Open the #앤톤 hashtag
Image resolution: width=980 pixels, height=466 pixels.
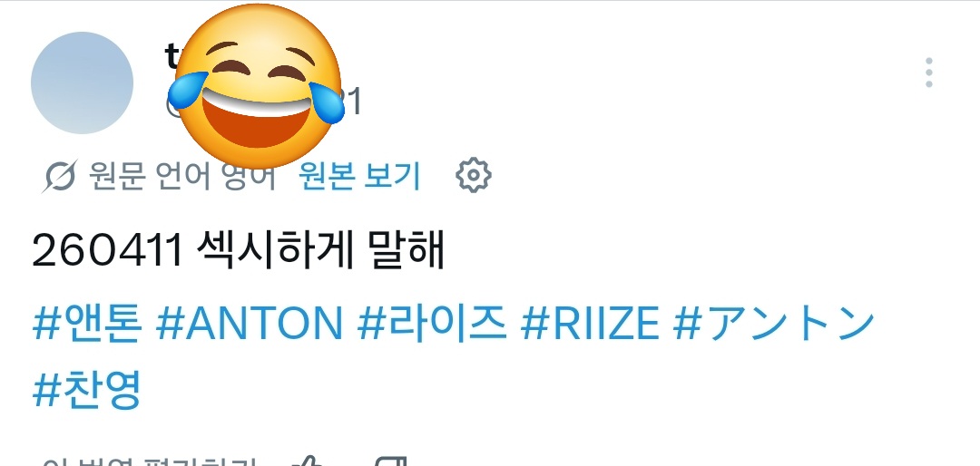(87, 323)
